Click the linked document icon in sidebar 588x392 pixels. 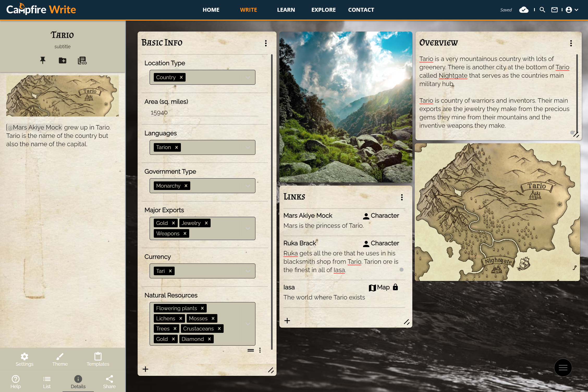pyautogui.click(x=82, y=60)
